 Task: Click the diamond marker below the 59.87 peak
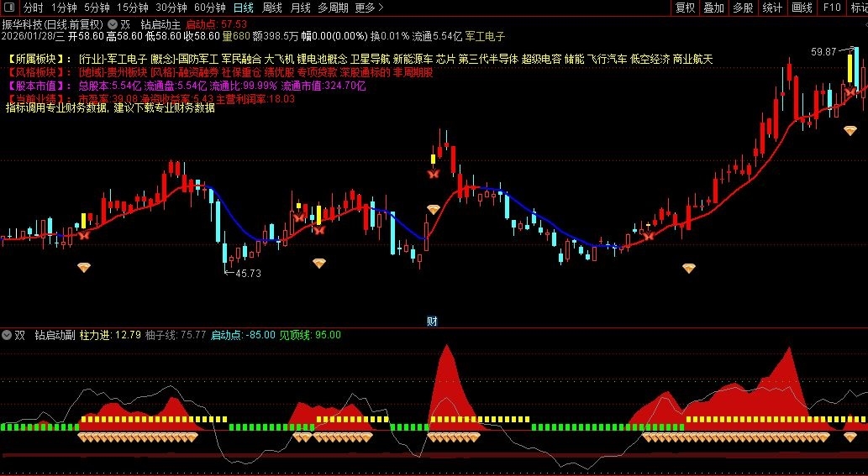click(850, 131)
